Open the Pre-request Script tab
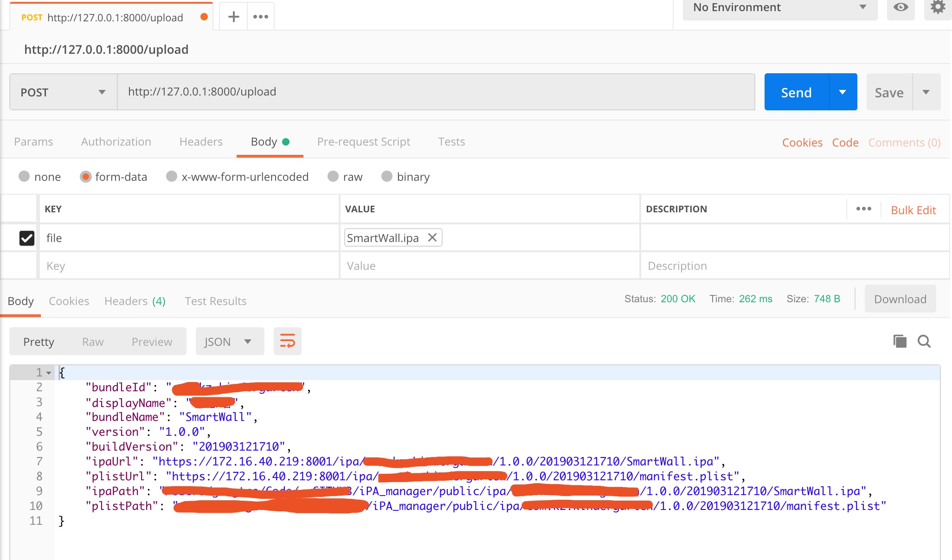Screen dimensions: 952x560 [363, 142]
